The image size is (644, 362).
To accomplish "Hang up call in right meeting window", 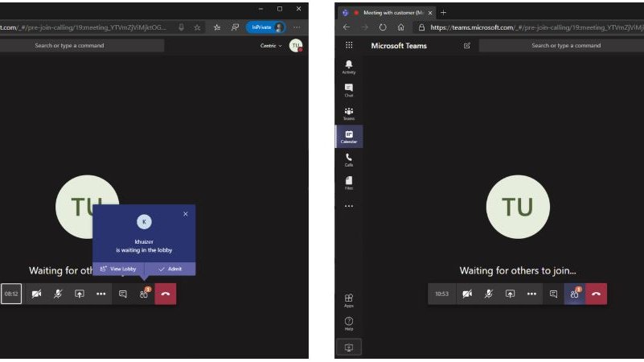I will click(x=596, y=294).
